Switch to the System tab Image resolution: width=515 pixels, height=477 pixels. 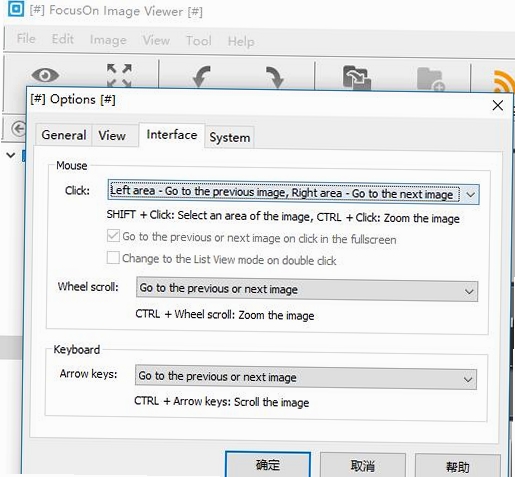tap(230, 137)
